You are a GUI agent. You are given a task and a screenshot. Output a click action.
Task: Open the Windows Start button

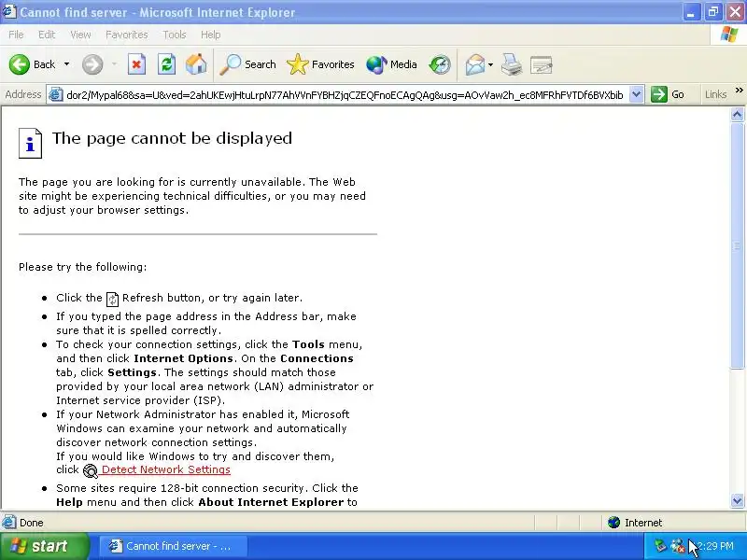(x=44, y=546)
